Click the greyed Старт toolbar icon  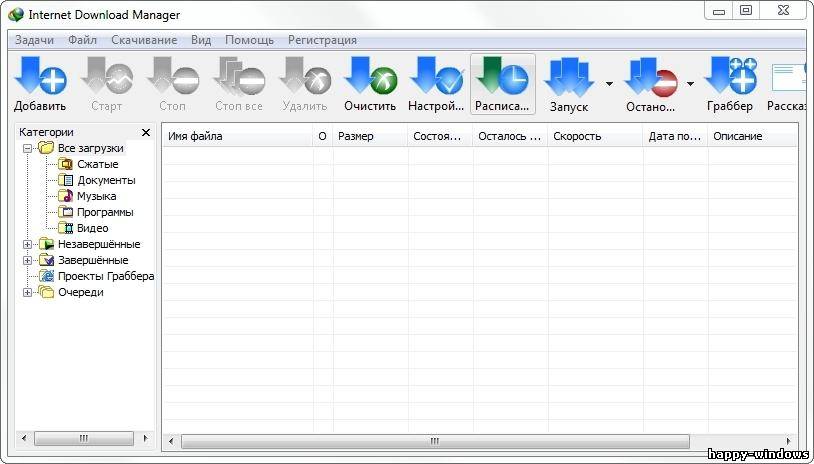click(107, 76)
